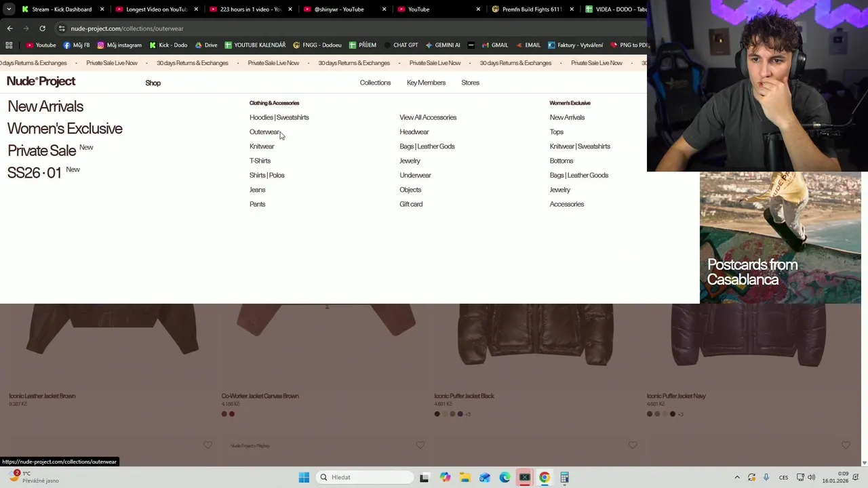The width and height of the screenshot is (868, 488).
Task: Pick first color swatch of Co-Worker Jacket
Action: coord(224,414)
